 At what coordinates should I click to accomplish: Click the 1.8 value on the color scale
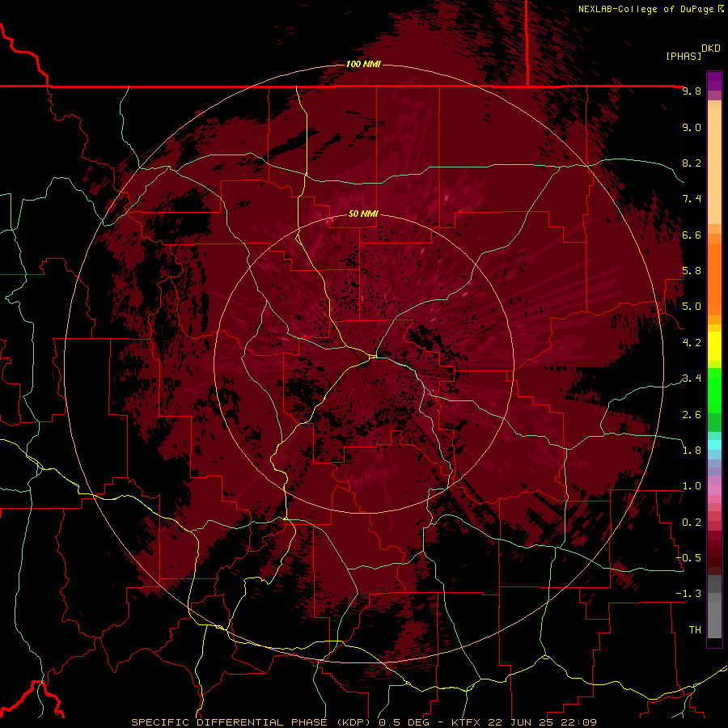tap(692, 451)
